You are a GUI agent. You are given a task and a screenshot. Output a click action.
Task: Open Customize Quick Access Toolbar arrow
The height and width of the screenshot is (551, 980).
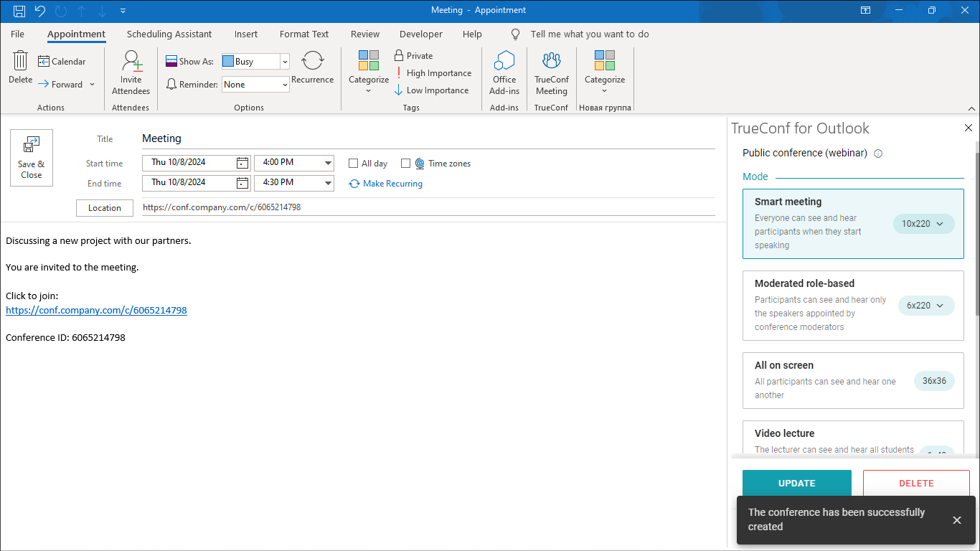pyautogui.click(x=123, y=11)
